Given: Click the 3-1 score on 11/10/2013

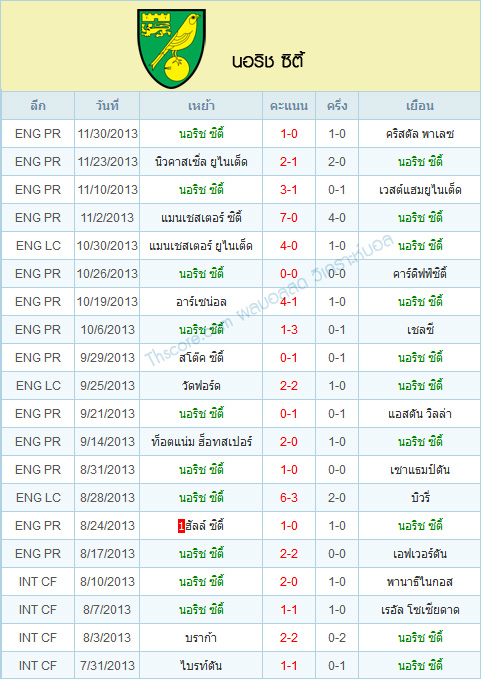Looking at the screenshot, I should pos(289,190).
